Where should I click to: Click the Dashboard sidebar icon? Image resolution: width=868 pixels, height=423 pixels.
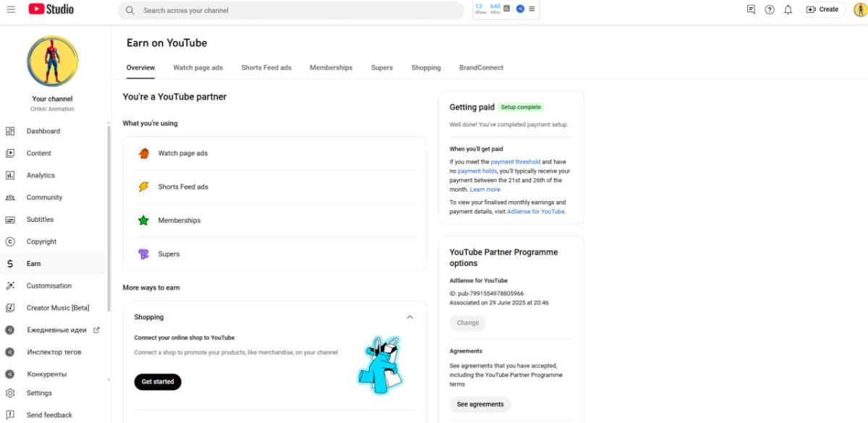point(10,131)
